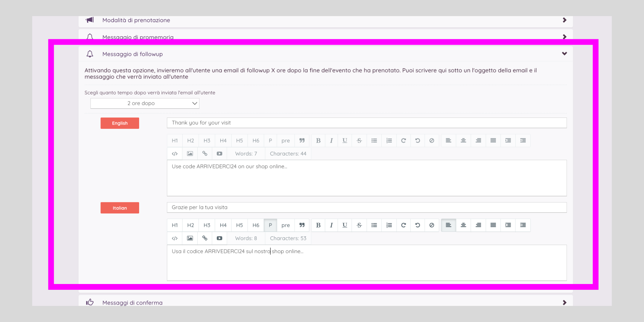Apply H1 heading in English editor
644x322 pixels.
pyautogui.click(x=175, y=140)
